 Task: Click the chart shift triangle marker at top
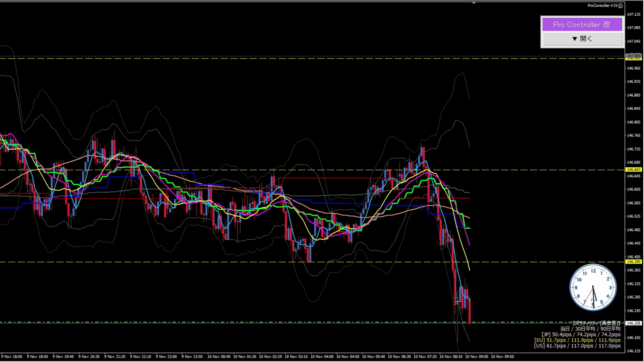click(474, 3)
